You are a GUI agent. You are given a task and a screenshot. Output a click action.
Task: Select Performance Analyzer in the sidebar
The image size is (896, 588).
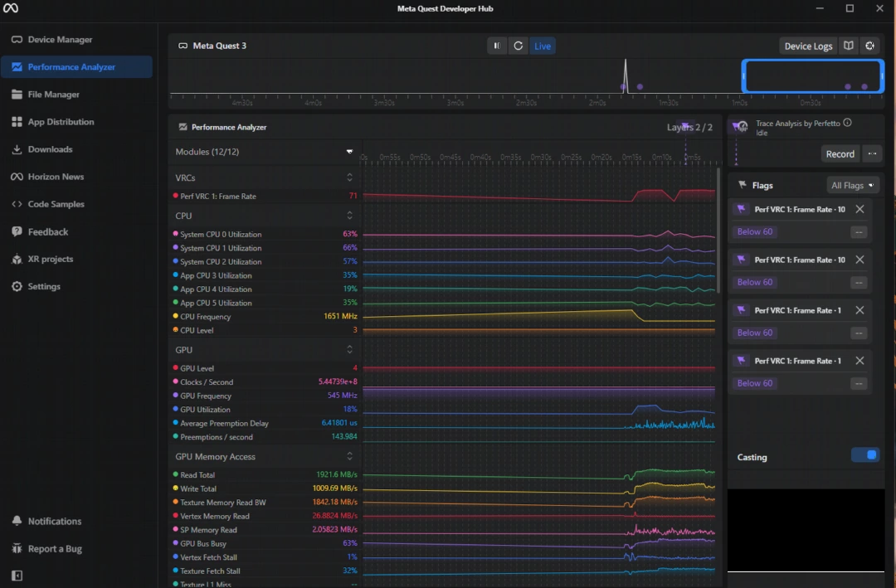click(76, 67)
